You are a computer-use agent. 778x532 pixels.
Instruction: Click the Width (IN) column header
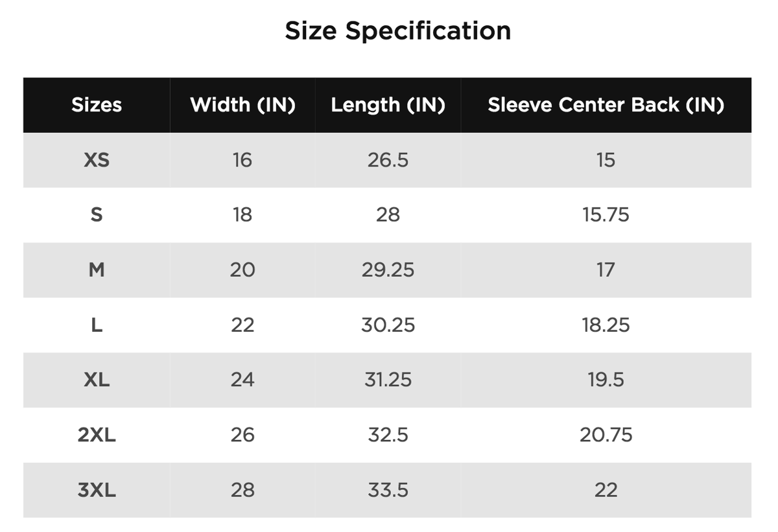242,105
